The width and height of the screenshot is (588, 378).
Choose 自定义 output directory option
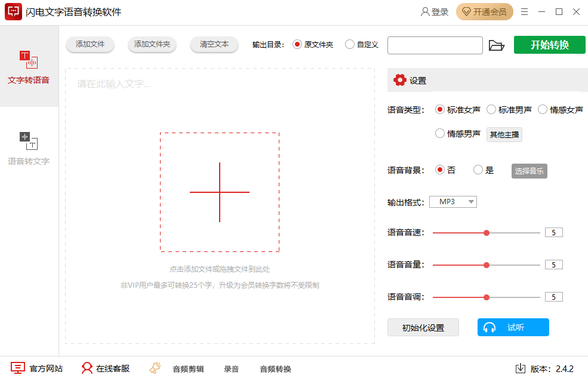click(349, 44)
